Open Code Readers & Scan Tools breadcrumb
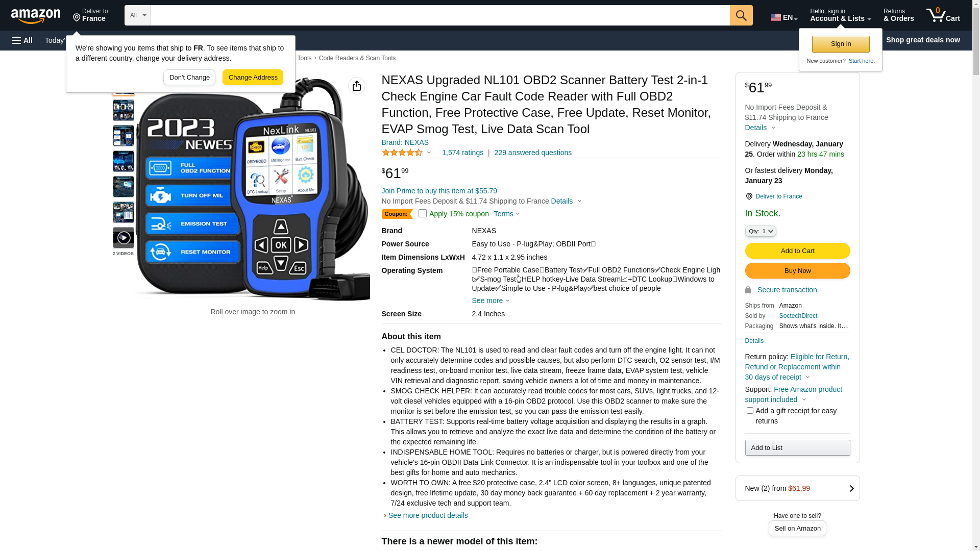This screenshot has height=551, width=980. tap(357, 58)
